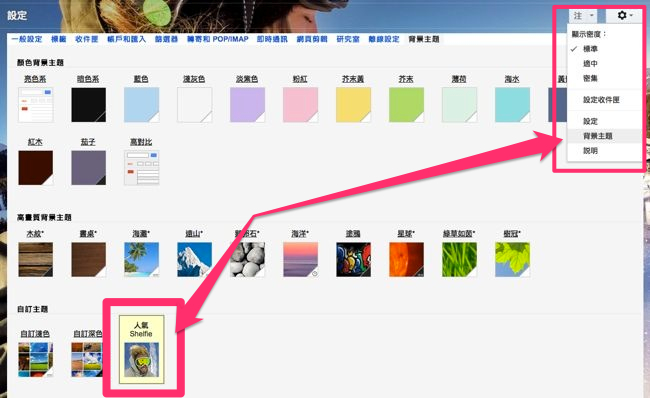Select the 人氣 Shelfie theme card

pyautogui.click(x=142, y=349)
